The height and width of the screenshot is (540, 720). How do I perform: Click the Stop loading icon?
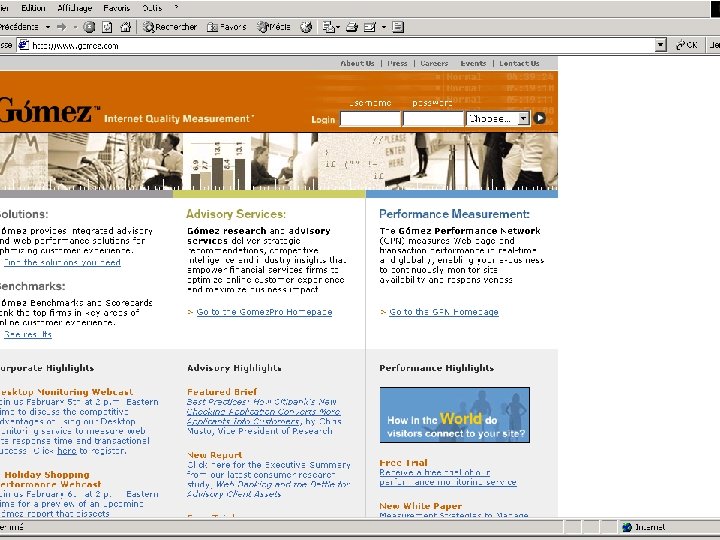pos(89,27)
